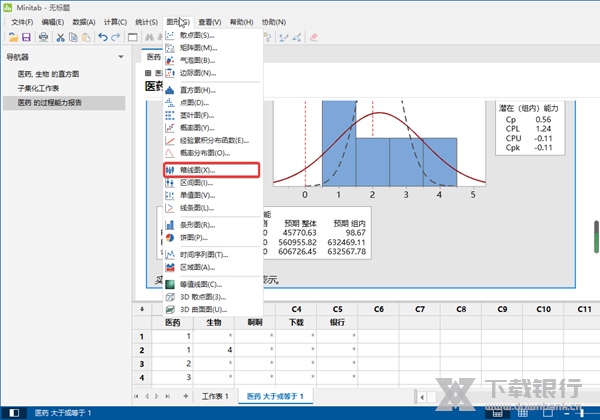
Task: Click the 生物 column name cell
Action: tap(214, 323)
